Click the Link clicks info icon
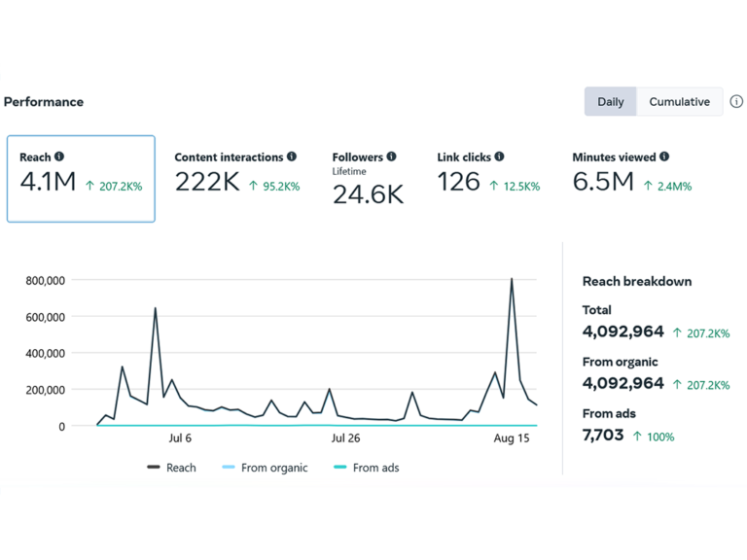This screenshot has height=560, width=747. [x=499, y=157]
